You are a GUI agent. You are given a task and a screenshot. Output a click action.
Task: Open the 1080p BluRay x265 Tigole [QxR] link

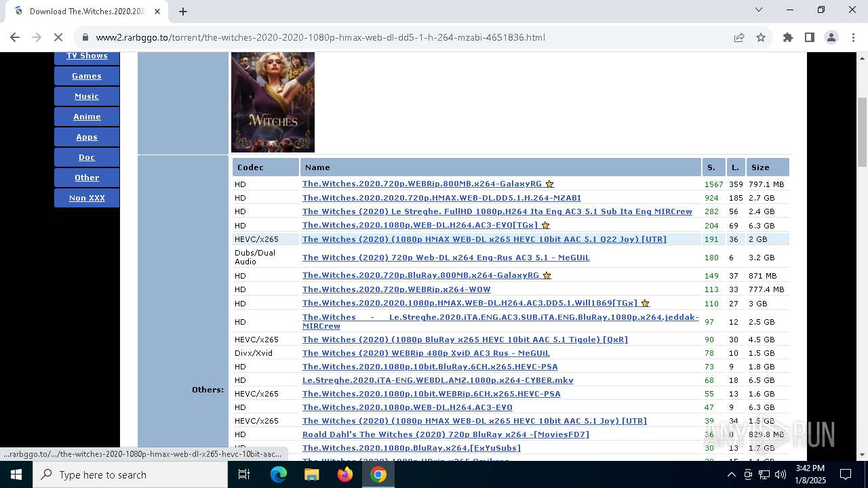pos(465,340)
